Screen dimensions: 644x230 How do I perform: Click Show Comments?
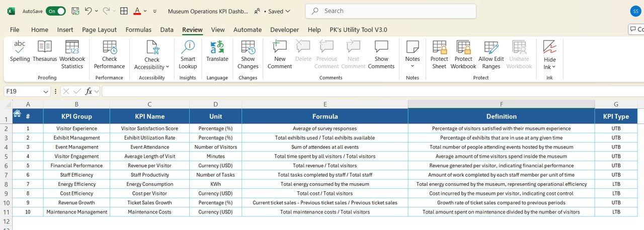point(381,55)
